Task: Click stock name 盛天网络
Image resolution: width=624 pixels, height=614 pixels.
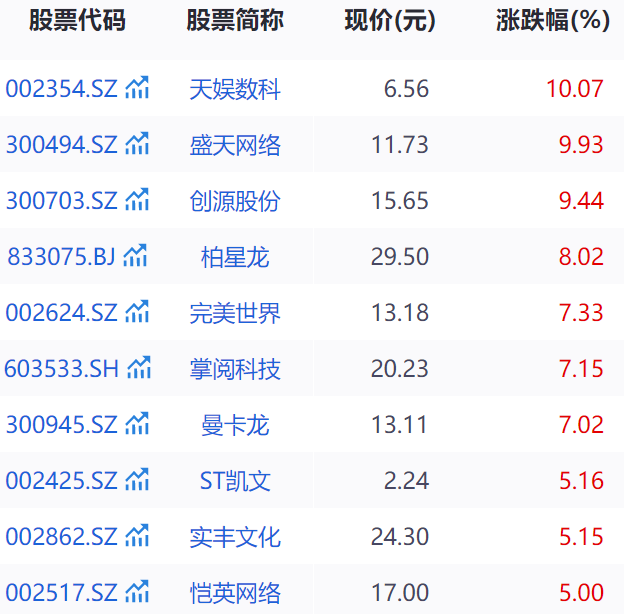Action: [235, 145]
